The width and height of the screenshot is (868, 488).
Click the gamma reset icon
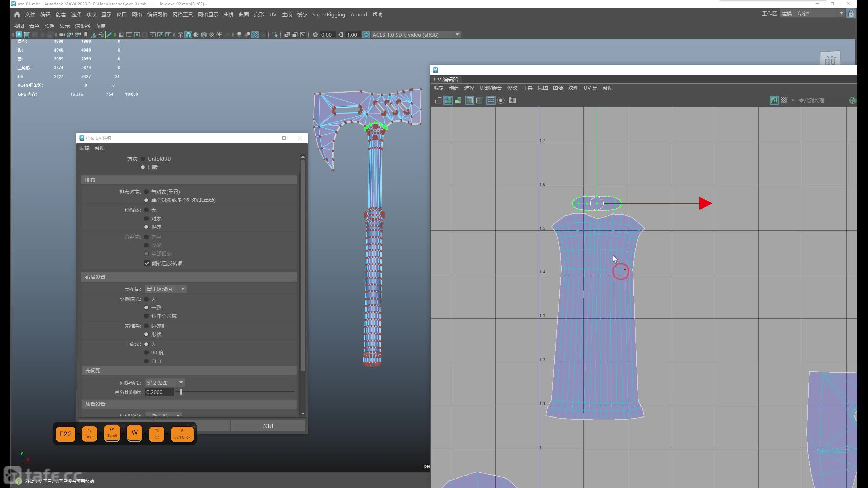(341, 35)
